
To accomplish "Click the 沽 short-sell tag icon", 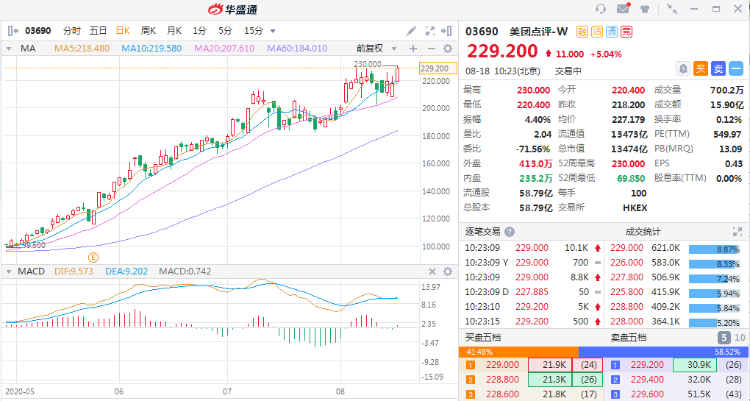I will tap(596, 32).
